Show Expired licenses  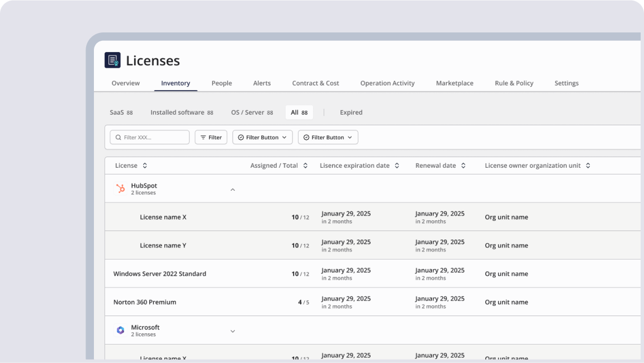coord(351,112)
